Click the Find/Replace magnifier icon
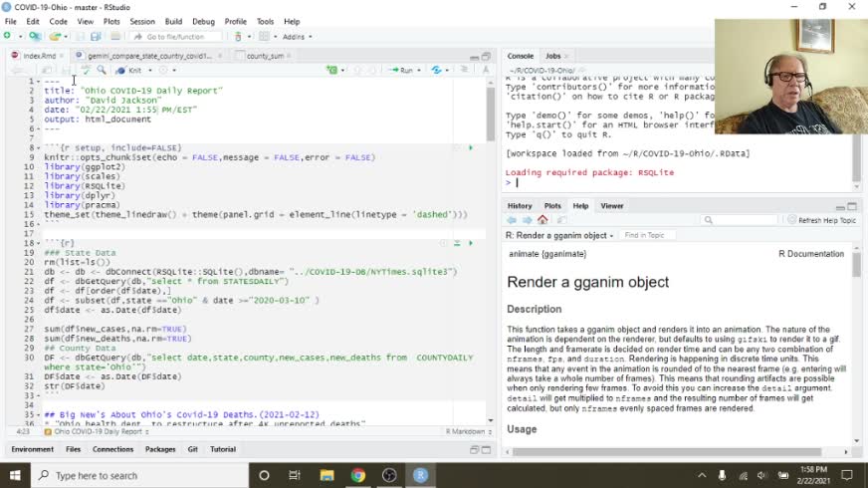Viewport: 868px width, 488px height. [102, 71]
